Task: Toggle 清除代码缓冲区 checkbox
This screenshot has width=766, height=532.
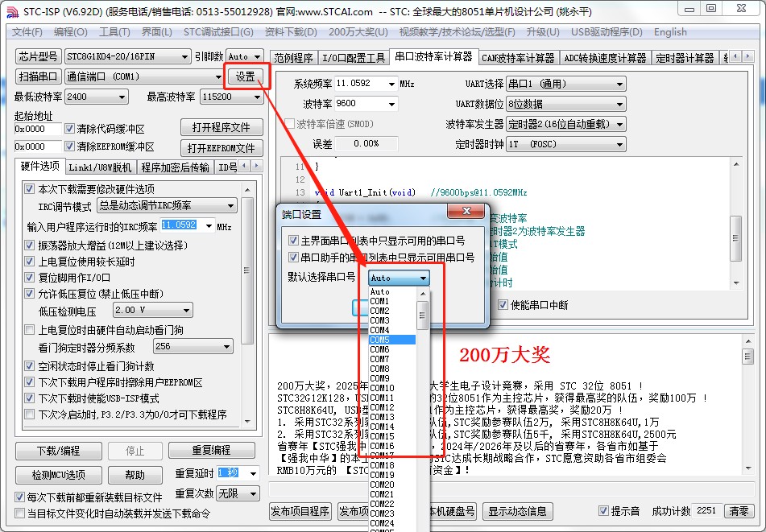Action: [70, 129]
